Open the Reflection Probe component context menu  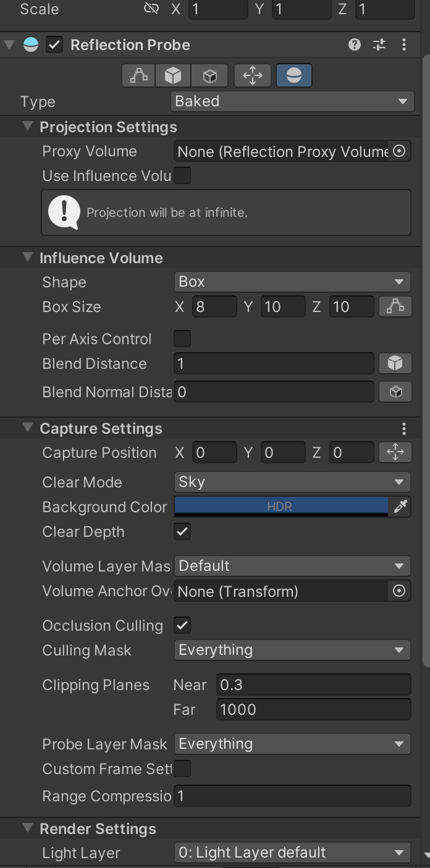(x=404, y=44)
